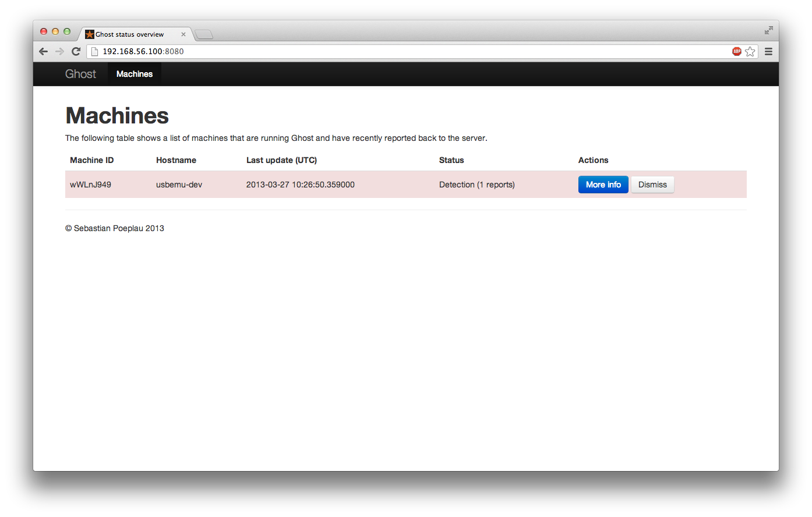Screen dimensions: 812x517
Task: Click the page icon in address bar
Action: click(95, 51)
